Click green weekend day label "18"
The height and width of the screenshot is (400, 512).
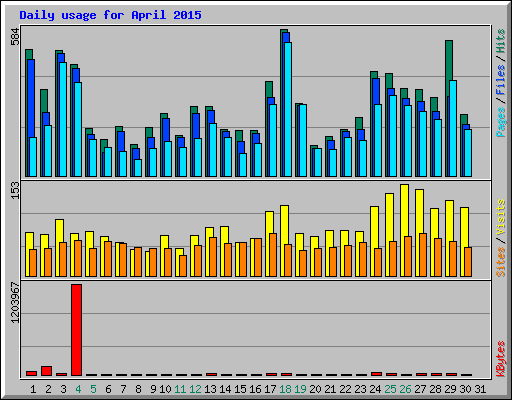(x=285, y=389)
